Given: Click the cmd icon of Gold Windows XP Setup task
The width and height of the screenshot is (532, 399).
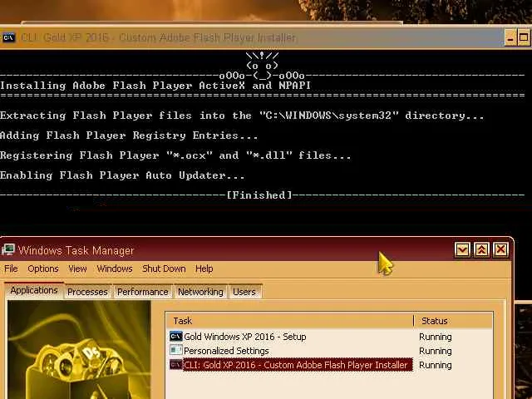Looking at the screenshot, I should 175,336.
